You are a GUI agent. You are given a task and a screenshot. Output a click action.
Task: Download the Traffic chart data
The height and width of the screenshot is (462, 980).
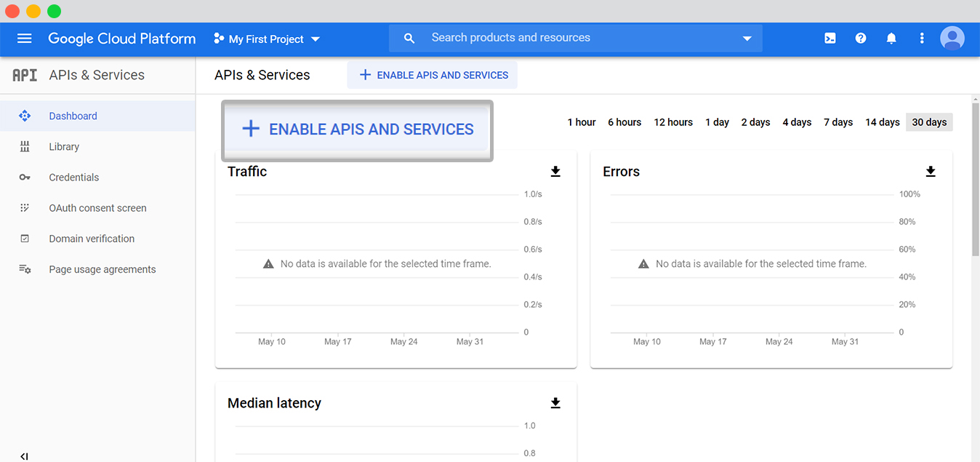(555, 172)
